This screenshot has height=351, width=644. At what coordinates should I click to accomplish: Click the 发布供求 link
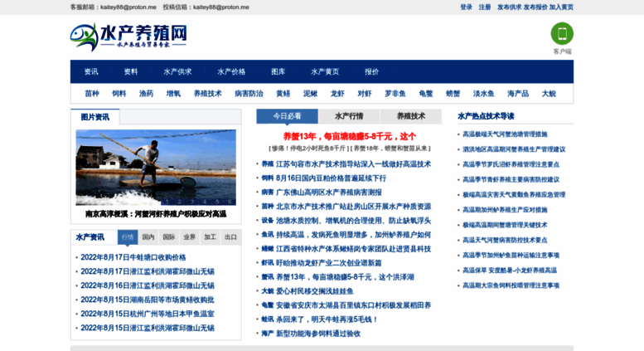coord(509,7)
